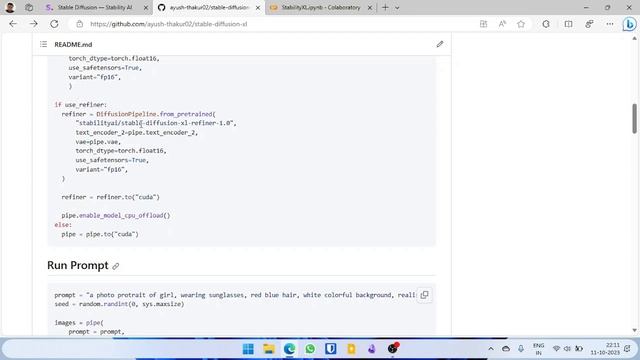This screenshot has height=360, width=640.
Task: Open the yellow notes app in taskbar
Action: point(351,349)
